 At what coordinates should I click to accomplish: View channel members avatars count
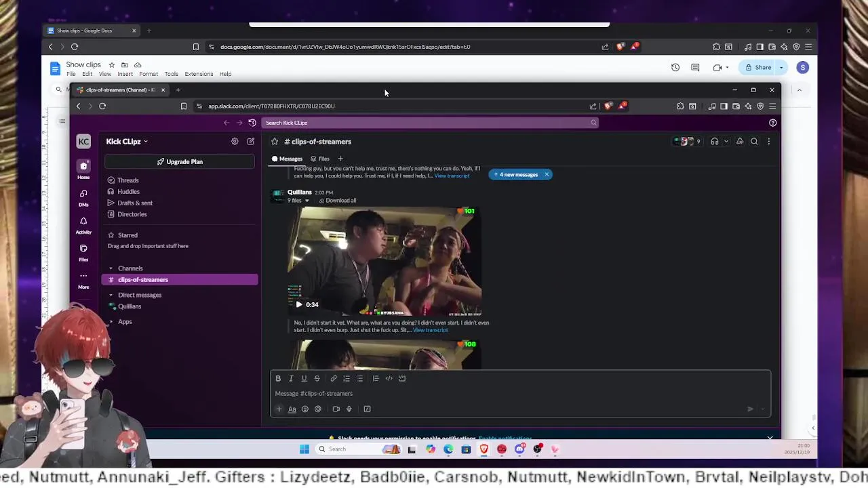[x=688, y=142]
